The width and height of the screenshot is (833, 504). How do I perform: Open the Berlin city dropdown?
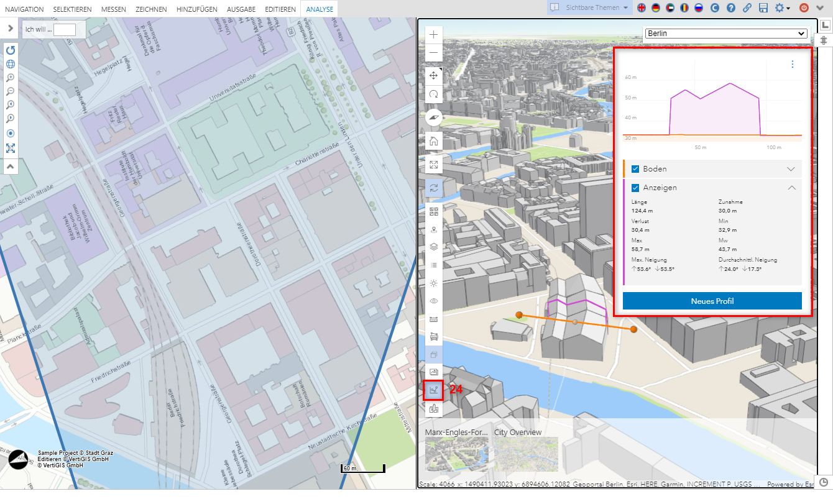coord(725,34)
